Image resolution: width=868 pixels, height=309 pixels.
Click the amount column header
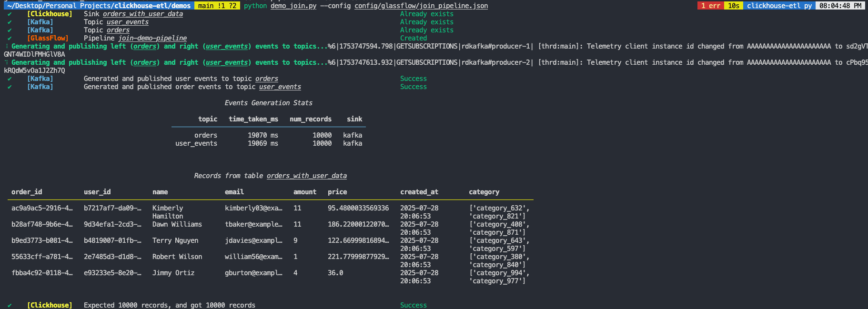pos(305,192)
